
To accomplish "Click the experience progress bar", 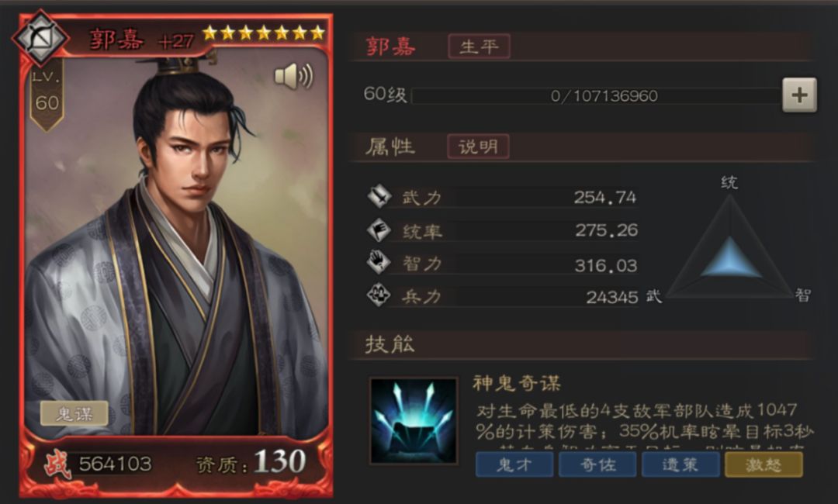I will point(597,95).
